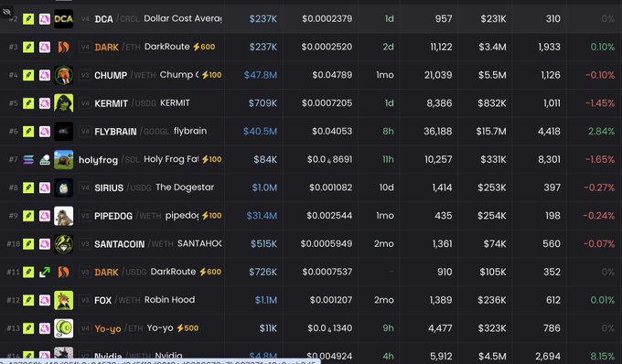Screen dimensions: 622x364
Task: Open the FLYBRAIN token pair
Action: click(132, 132)
